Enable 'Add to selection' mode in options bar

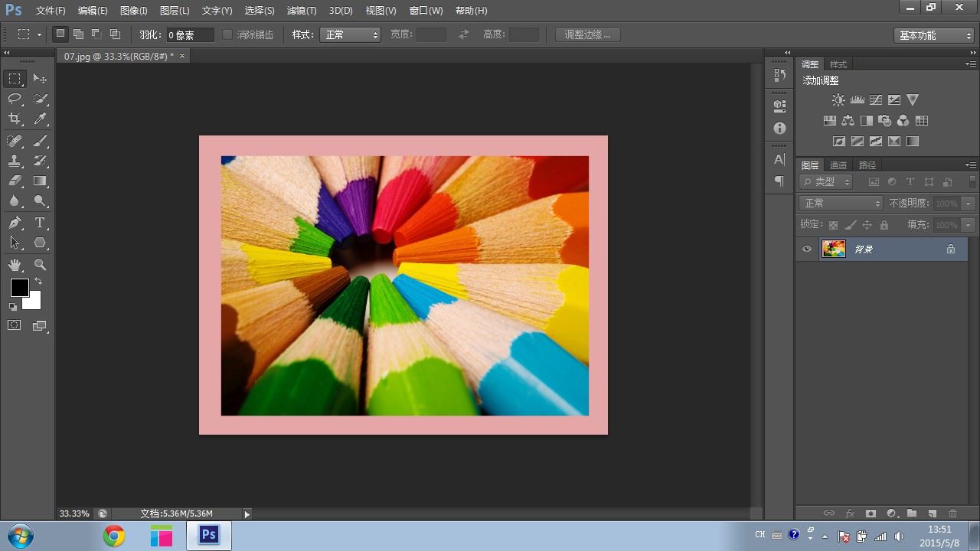click(78, 34)
